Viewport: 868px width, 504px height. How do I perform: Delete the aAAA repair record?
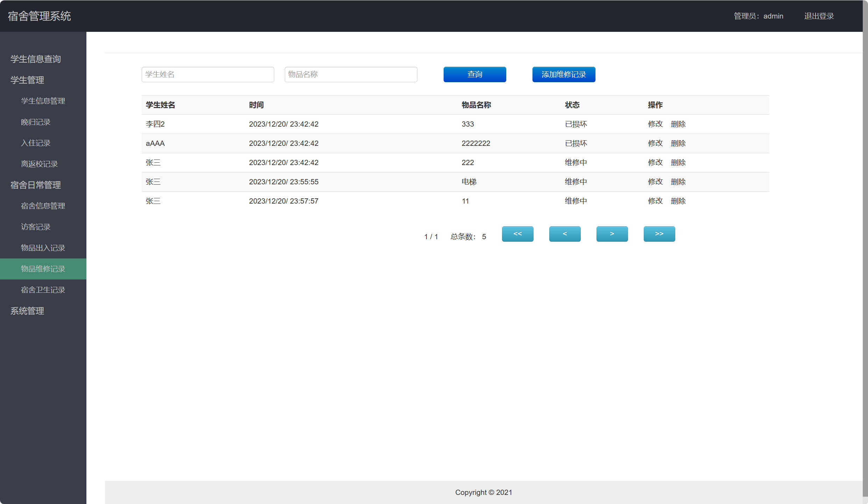pos(678,143)
